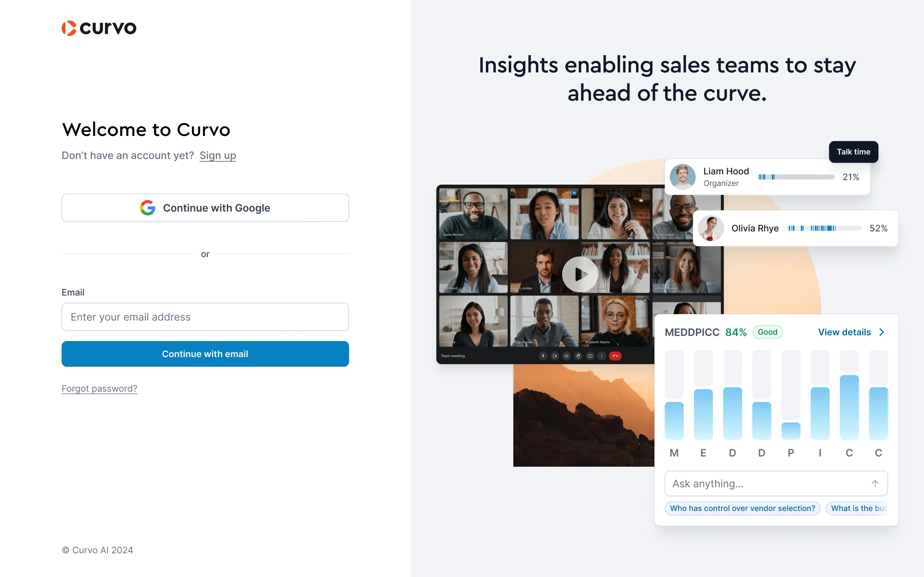Click the email address input field

(205, 316)
